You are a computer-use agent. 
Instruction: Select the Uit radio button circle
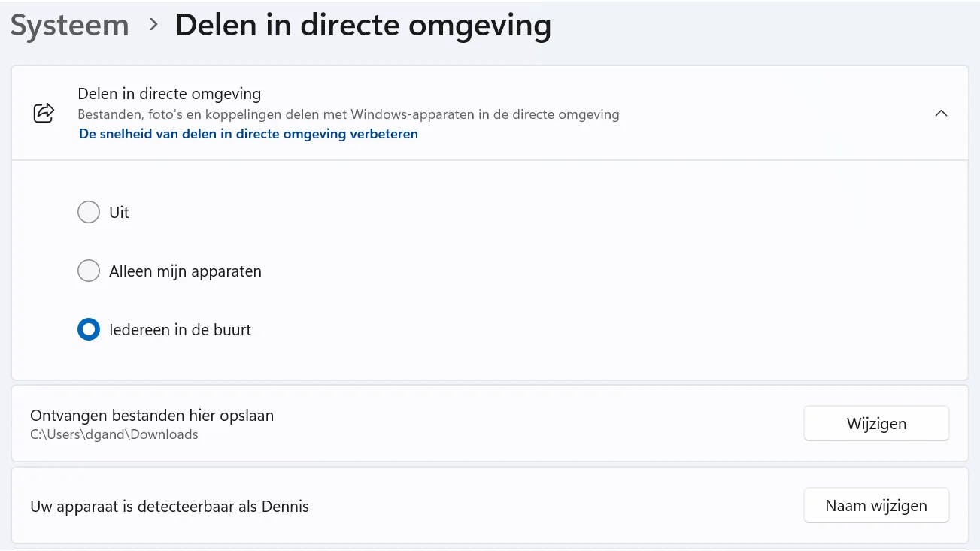89,213
